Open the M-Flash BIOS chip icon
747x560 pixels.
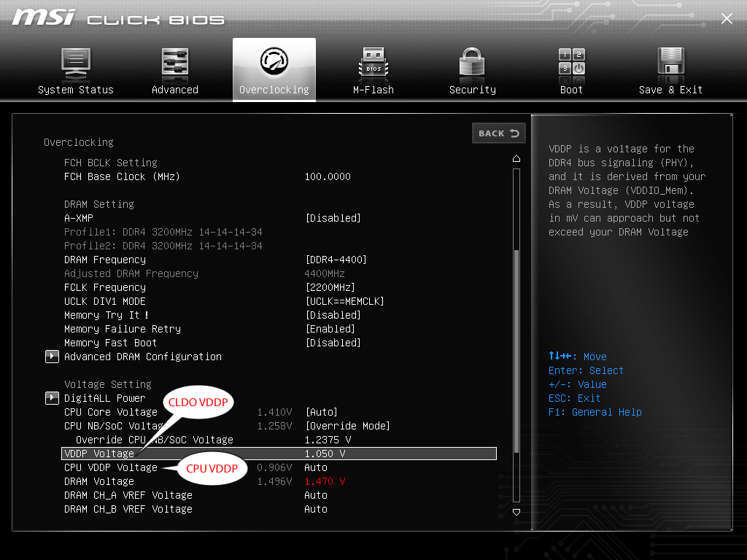pyautogui.click(x=373, y=63)
